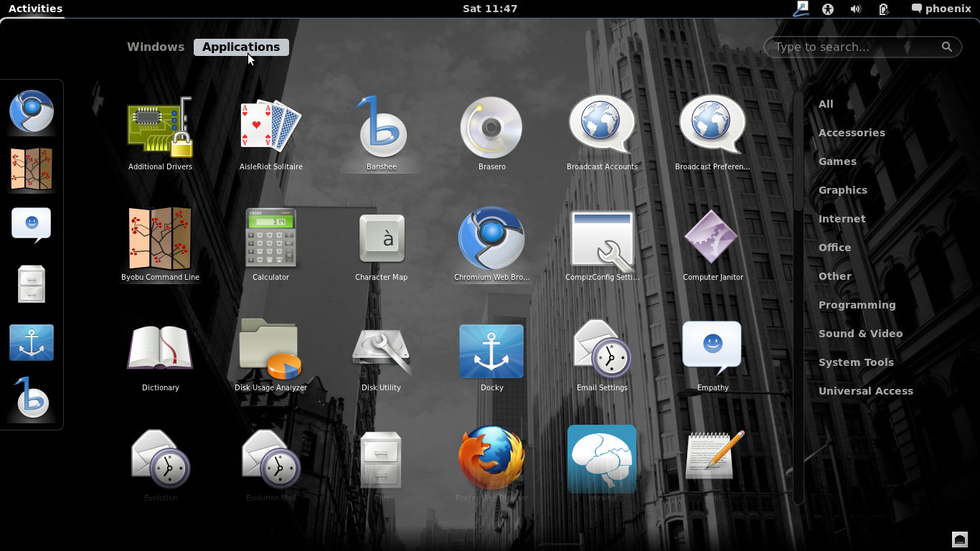
Task: Open the phoenix user menu
Action: pyautogui.click(x=941, y=9)
